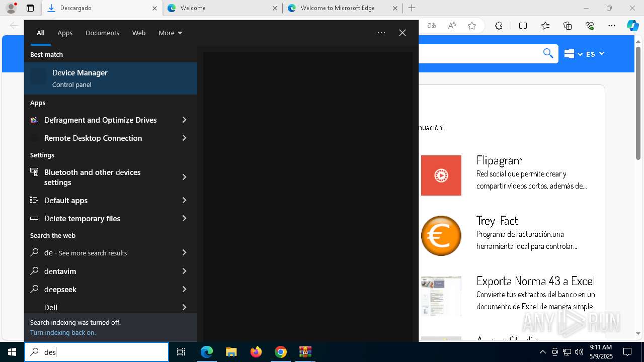Switch to Welcome to Microsoft Edge tab

[343, 8]
